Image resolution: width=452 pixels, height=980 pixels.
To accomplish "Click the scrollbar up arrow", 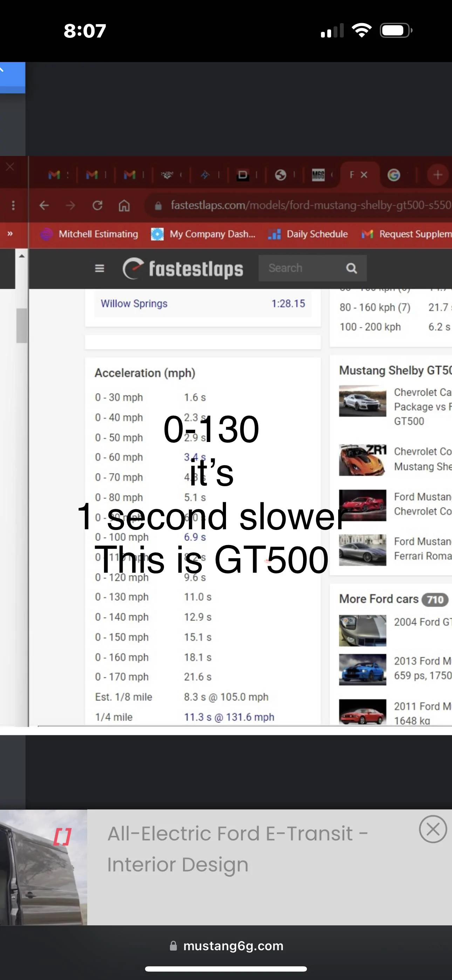I will (22, 256).
